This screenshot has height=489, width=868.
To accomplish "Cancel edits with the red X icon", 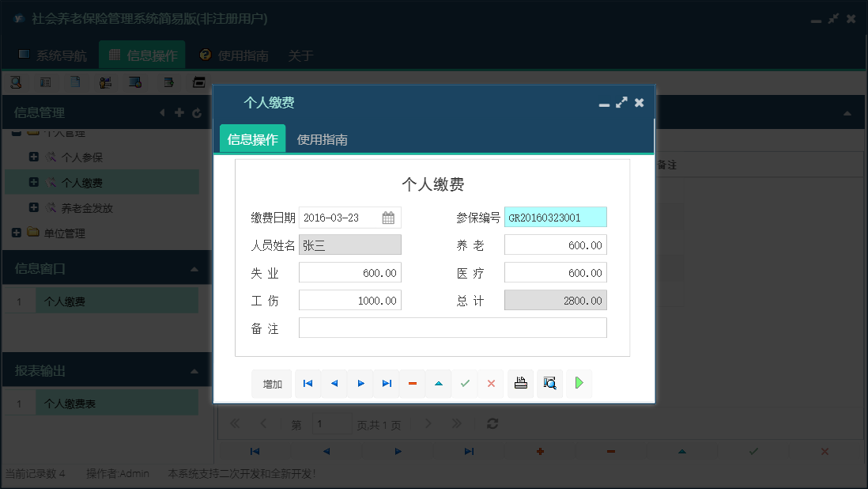I will pos(491,383).
